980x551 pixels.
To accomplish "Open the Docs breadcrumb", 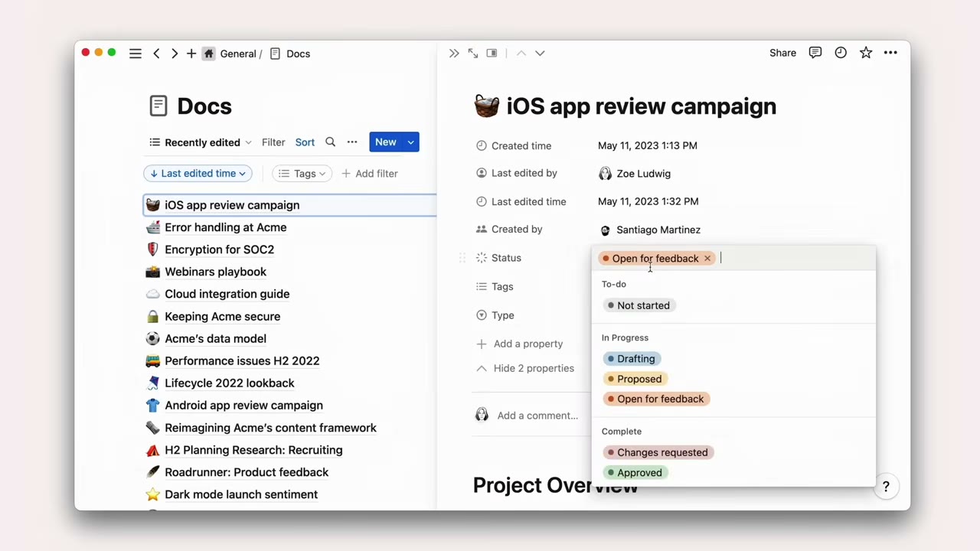I will (x=290, y=54).
